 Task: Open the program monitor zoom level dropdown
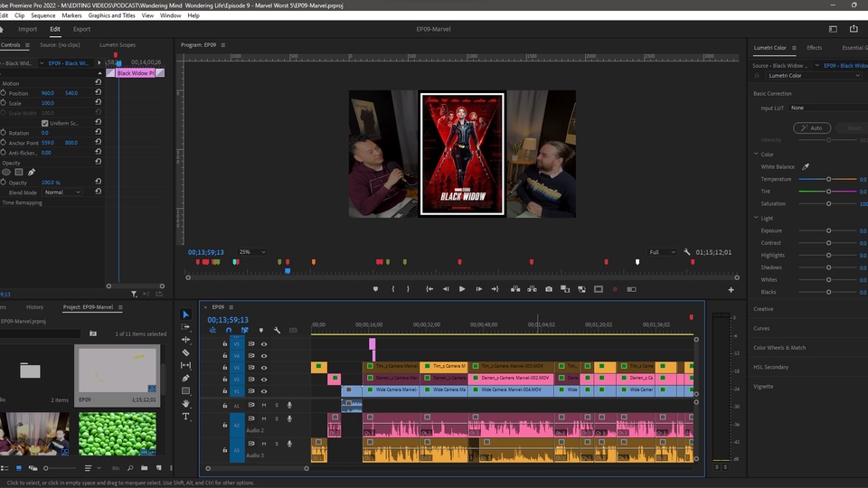(252, 252)
